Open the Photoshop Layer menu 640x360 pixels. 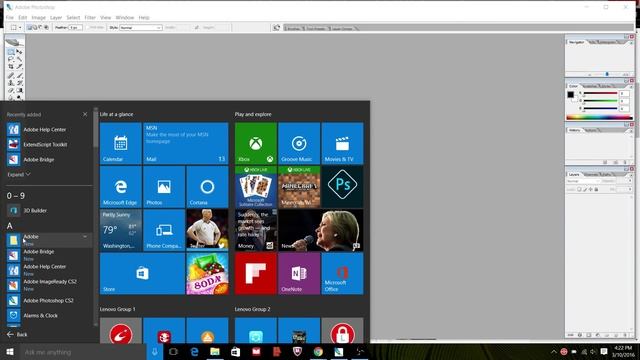[x=56, y=18]
